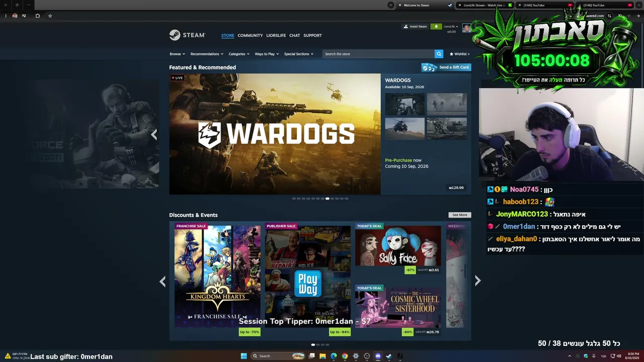Open a new browser tab with plus

(x=391, y=5)
